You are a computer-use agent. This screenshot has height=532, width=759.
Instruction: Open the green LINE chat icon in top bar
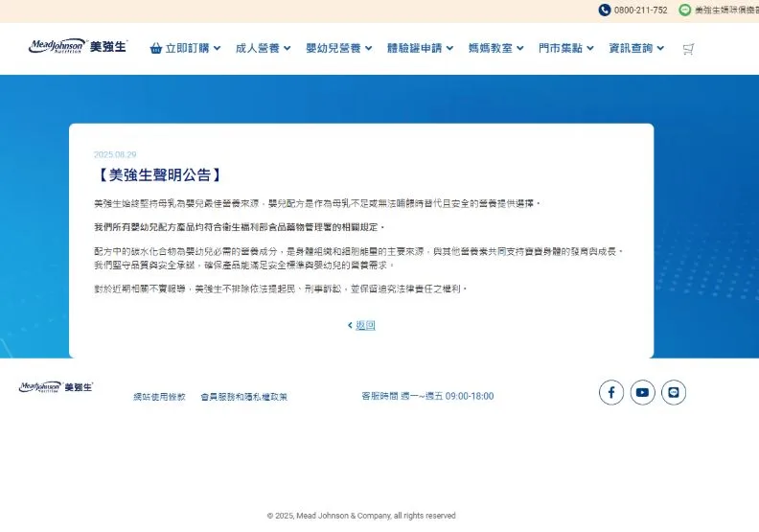(x=684, y=10)
